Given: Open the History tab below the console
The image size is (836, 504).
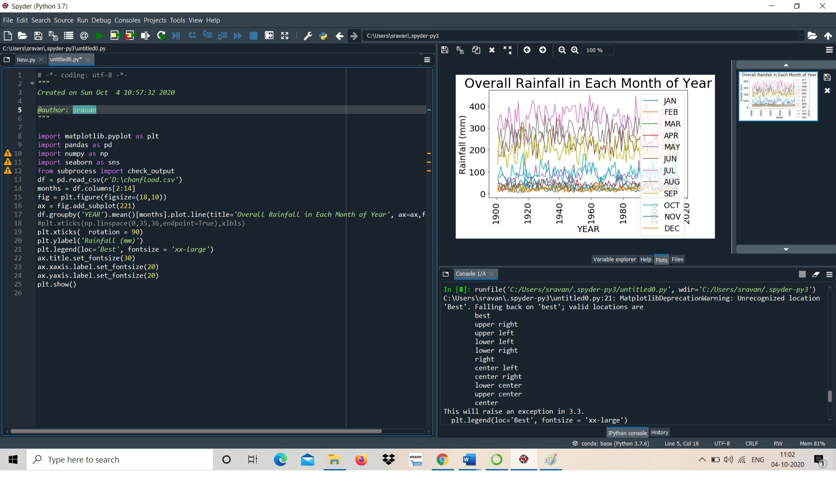Looking at the screenshot, I should [x=659, y=432].
